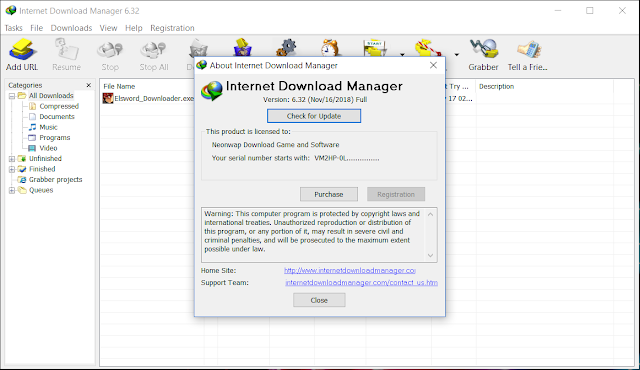Click warning text scrollbar down arrow
Image resolution: width=640 pixels, height=370 pixels.
[430, 255]
